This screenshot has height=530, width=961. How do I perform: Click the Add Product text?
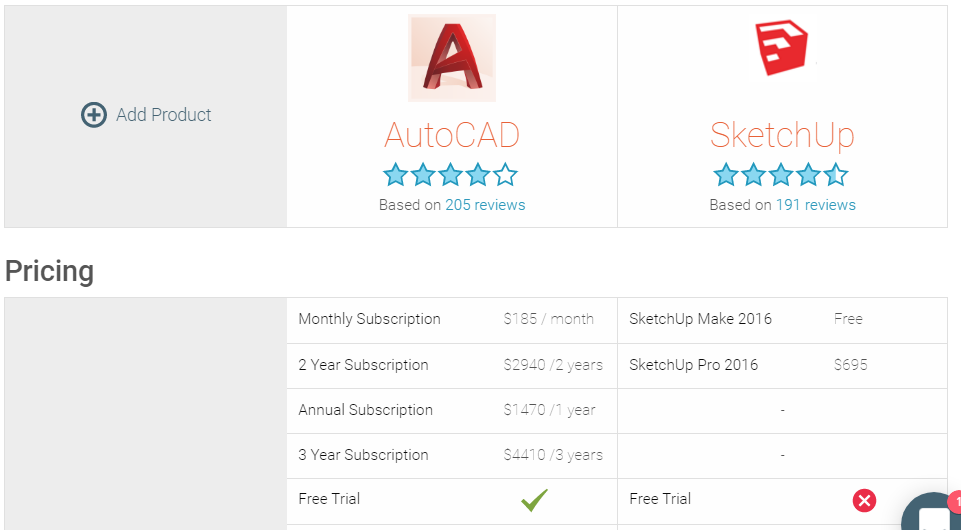coord(164,115)
